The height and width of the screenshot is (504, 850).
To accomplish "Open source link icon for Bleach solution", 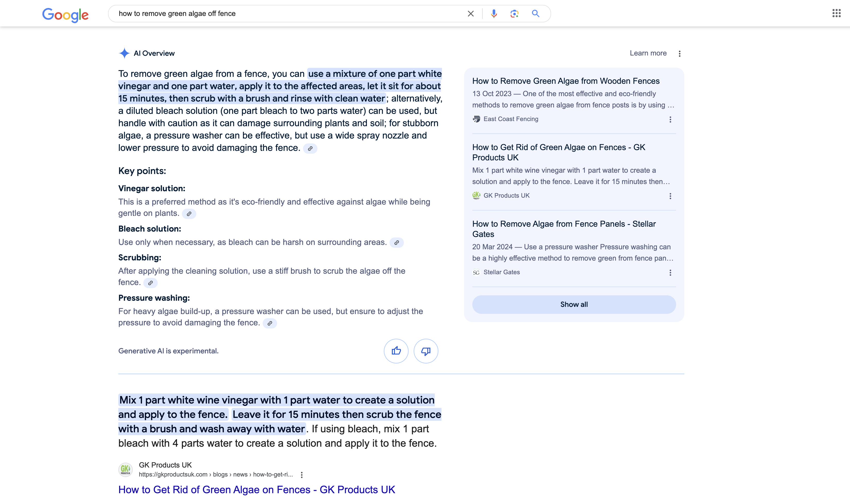I will [396, 243].
